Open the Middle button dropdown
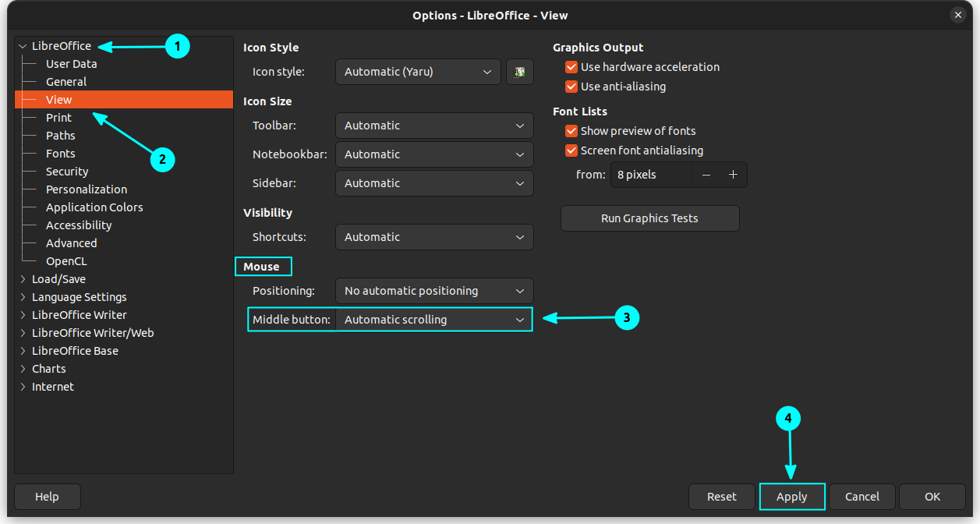Viewport: 980px width, 524px height. [x=434, y=320]
